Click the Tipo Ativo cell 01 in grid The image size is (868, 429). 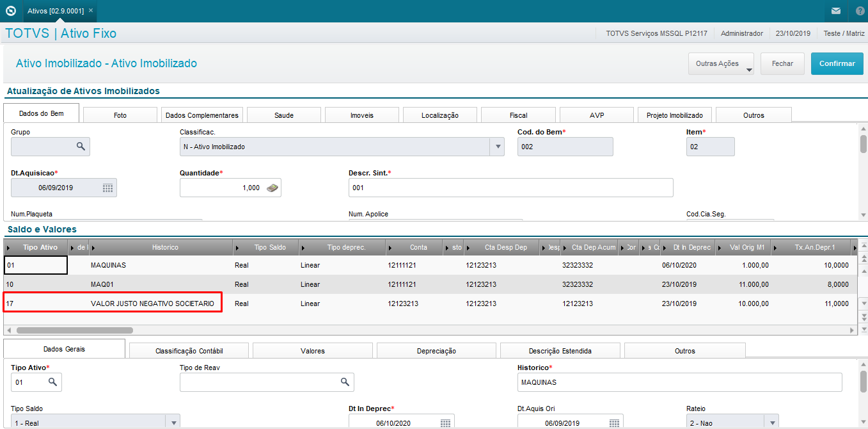tap(36, 265)
